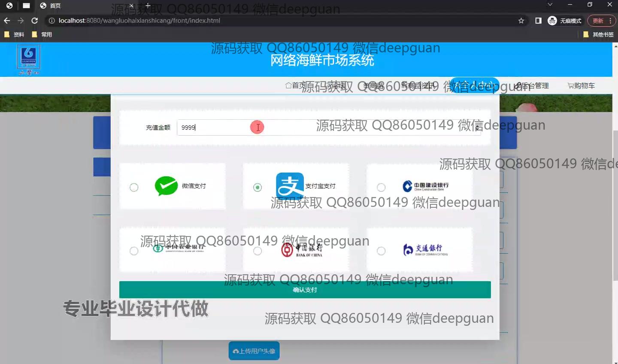This screenshot has width=618, height=364.
Task: Click the 支付宝支付 label text
Action: pyautogui.click(x=320, y=186)
